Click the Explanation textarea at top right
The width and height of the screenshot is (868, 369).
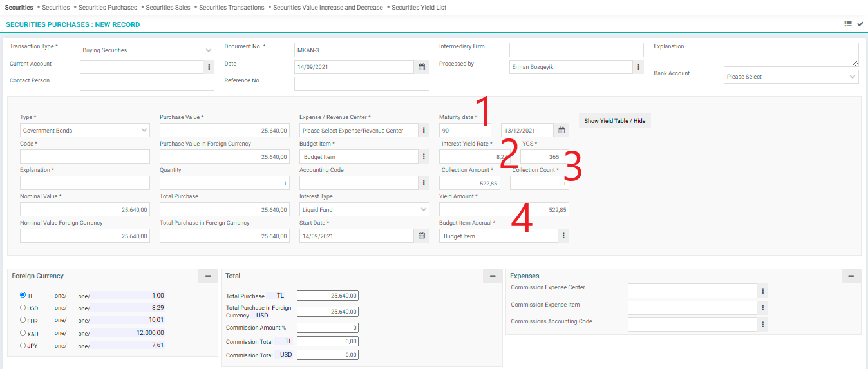point(791,55)
